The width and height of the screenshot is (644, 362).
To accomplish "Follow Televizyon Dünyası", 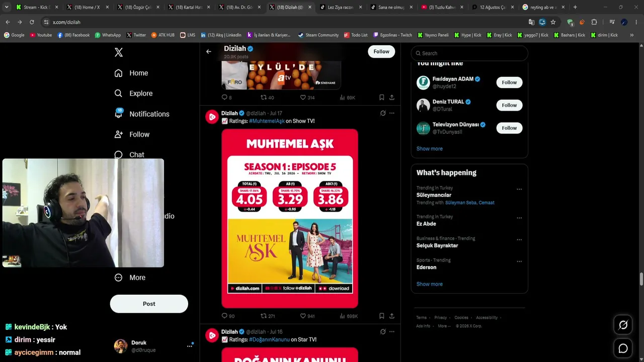I will 509,128.
